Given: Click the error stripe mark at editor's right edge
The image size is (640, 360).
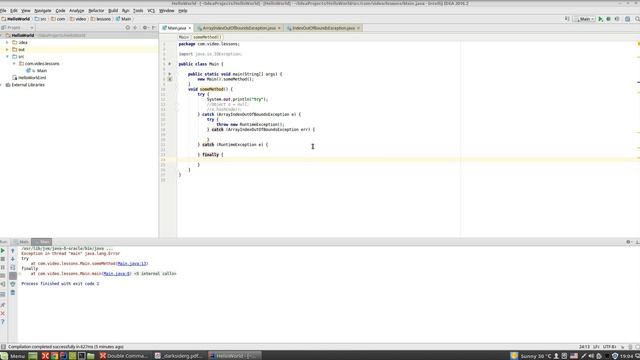Looking at the screenshot, I should pyautogui.click(x=638, y=83).
